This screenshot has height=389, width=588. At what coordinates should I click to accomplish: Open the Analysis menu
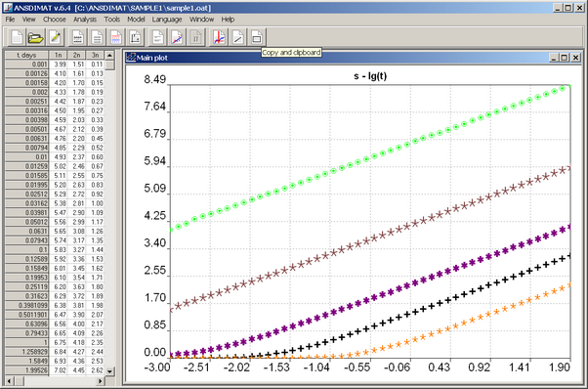(x=85, y=20)
